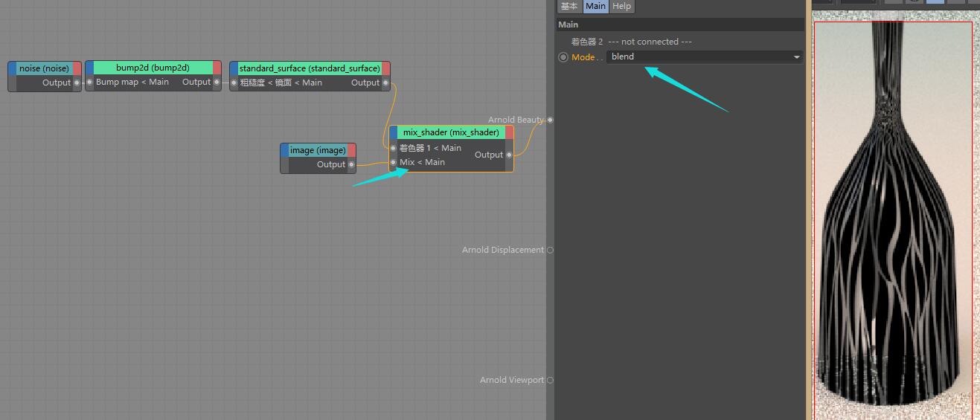This screenshot has width=980, height=420.
Task: Select the standard_surface node title
Action: pos(310,68)
